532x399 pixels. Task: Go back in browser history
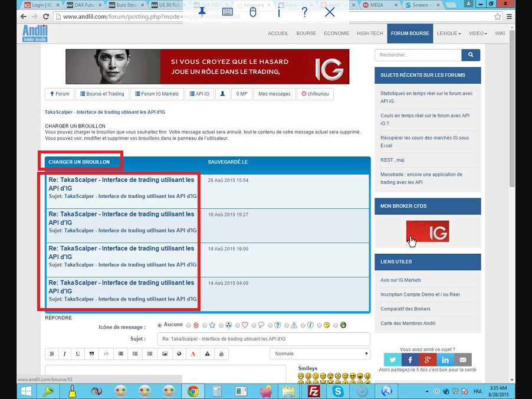coord(24,17)
